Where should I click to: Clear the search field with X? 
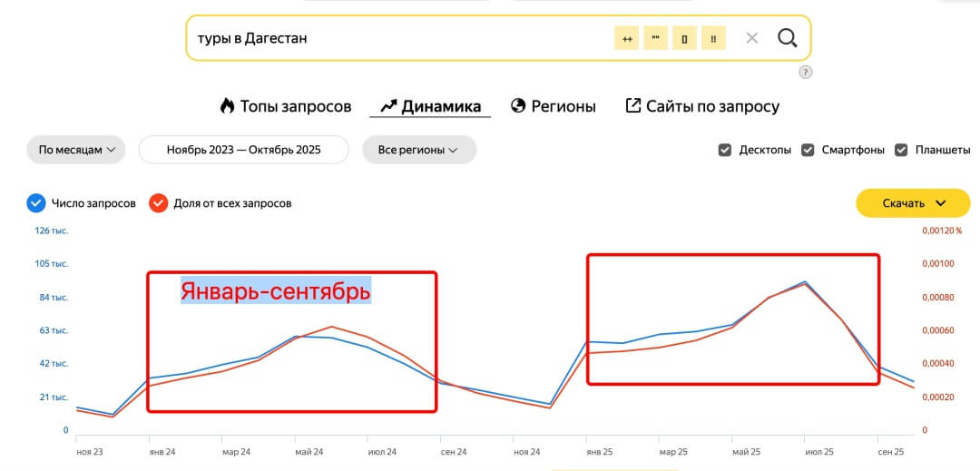pos(752,38)
